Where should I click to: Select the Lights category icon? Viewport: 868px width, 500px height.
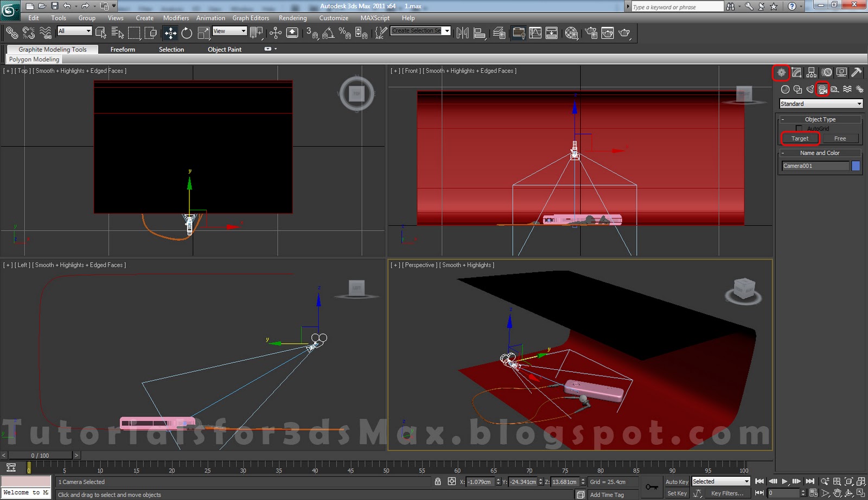tap(810, 89)
